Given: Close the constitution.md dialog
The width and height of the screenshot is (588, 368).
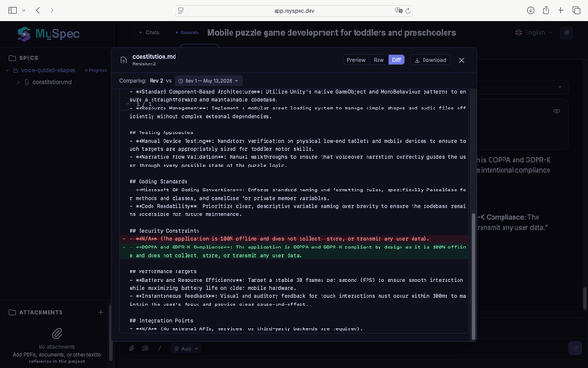Looking at the screenshot, I should click(461, 60).
